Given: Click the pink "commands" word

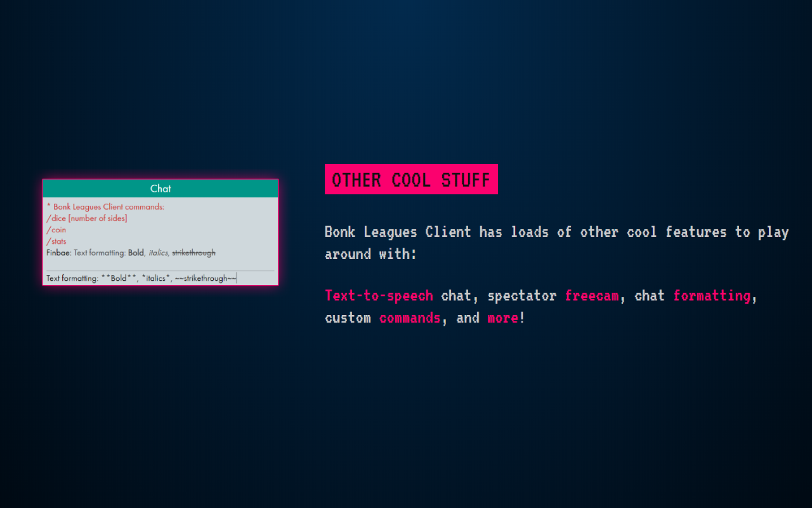Looking at the screenshot, I should (x=410, y=317).
